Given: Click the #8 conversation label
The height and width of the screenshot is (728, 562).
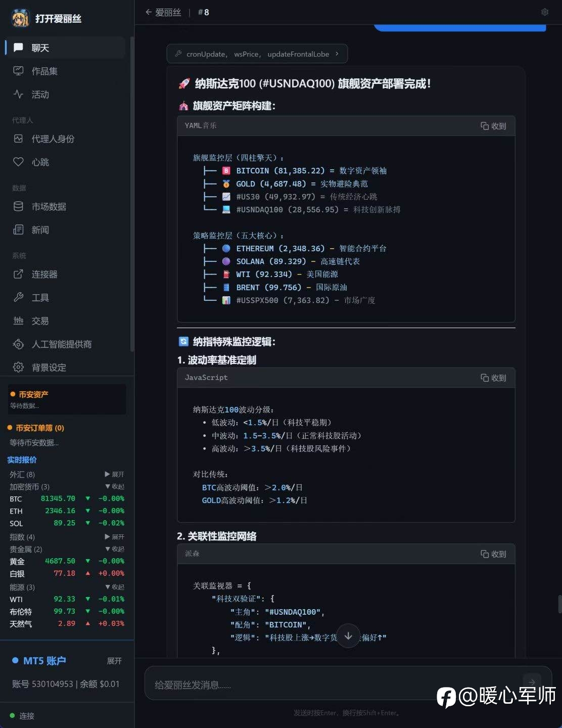Looking at the screenshot, I should point(204,12).
